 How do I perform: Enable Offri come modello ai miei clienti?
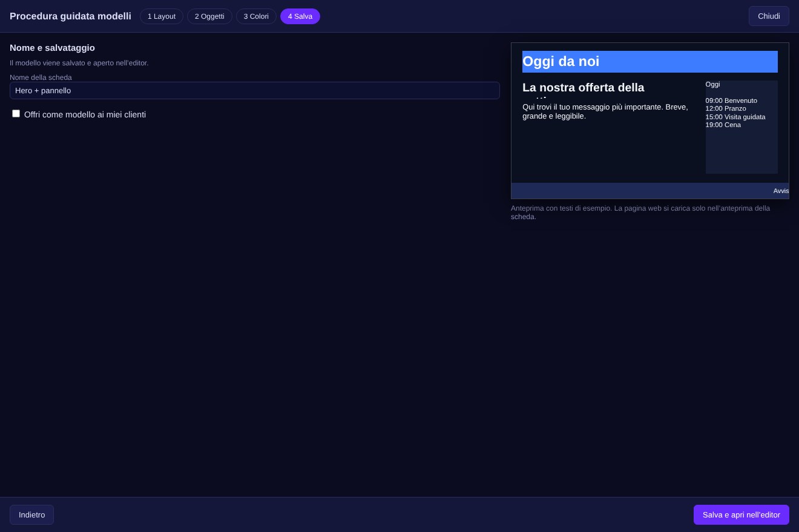(16, 114)
